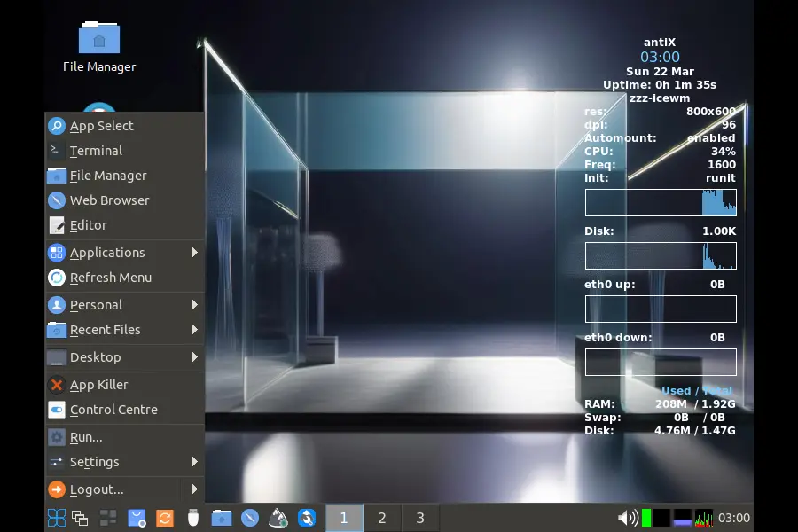Expand the Settings submenu
The height and width of the screenshot is (532, 798).
coord(95,462)
